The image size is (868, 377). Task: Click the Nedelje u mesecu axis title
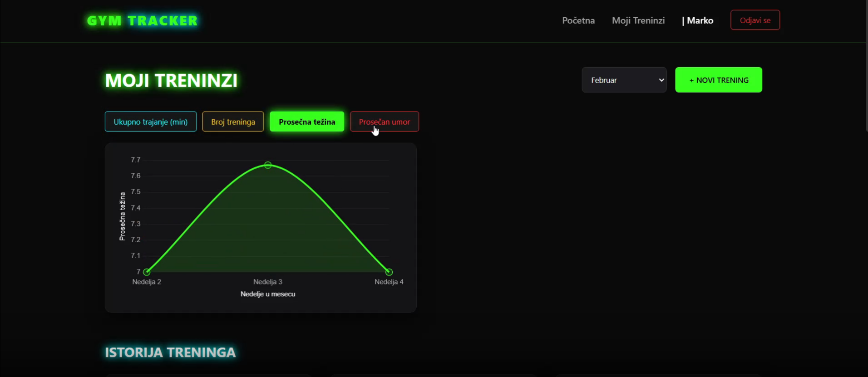coord(268,294)
